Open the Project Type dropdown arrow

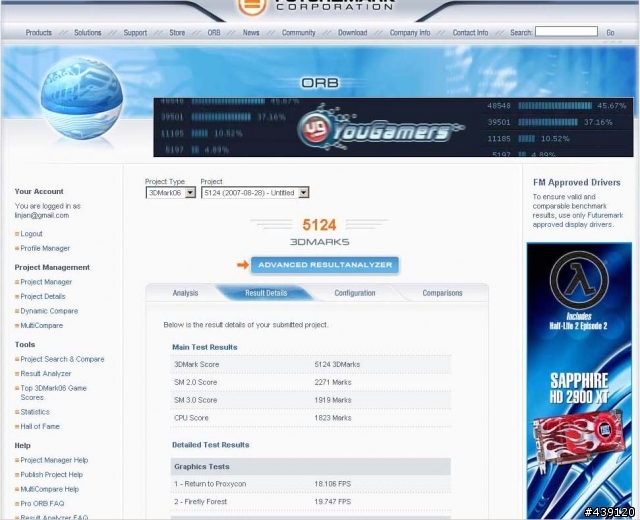pos(190,193)
